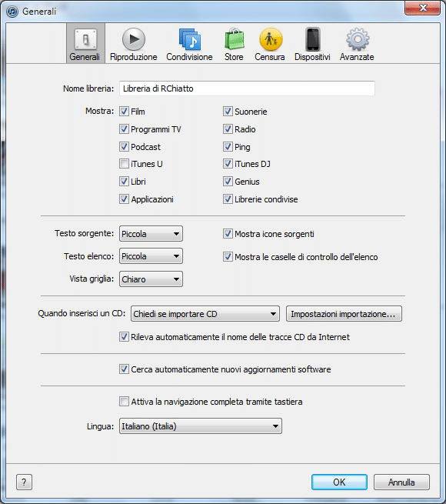Image resolution: width=446 pixels, height=504 pixels.
Task: Open the Avanzate gear pane
Action: 357,45
